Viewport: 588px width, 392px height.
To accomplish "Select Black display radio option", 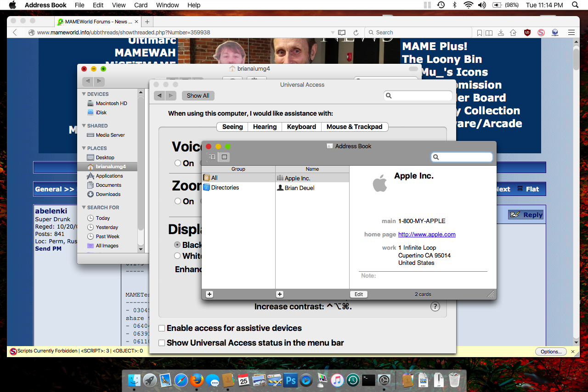I will point(177,245).
